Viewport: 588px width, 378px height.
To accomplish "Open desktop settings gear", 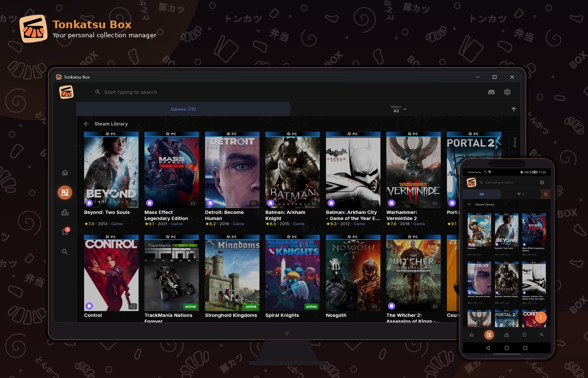I will (x=507, y=92).
